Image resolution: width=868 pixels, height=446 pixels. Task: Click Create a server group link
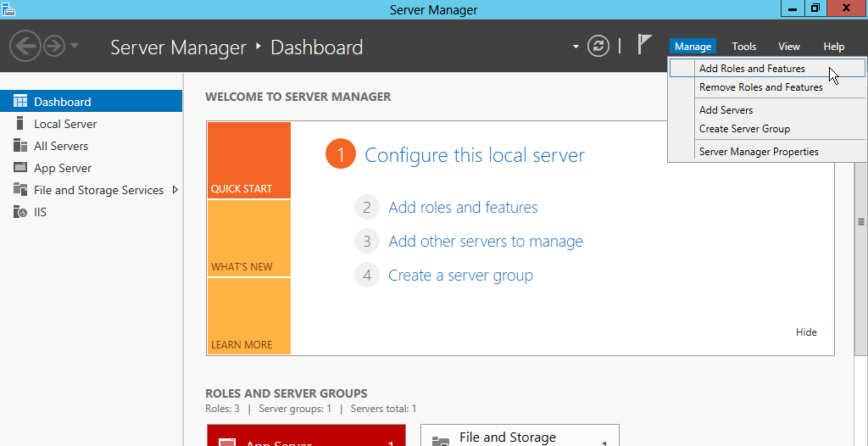(460, 276)
